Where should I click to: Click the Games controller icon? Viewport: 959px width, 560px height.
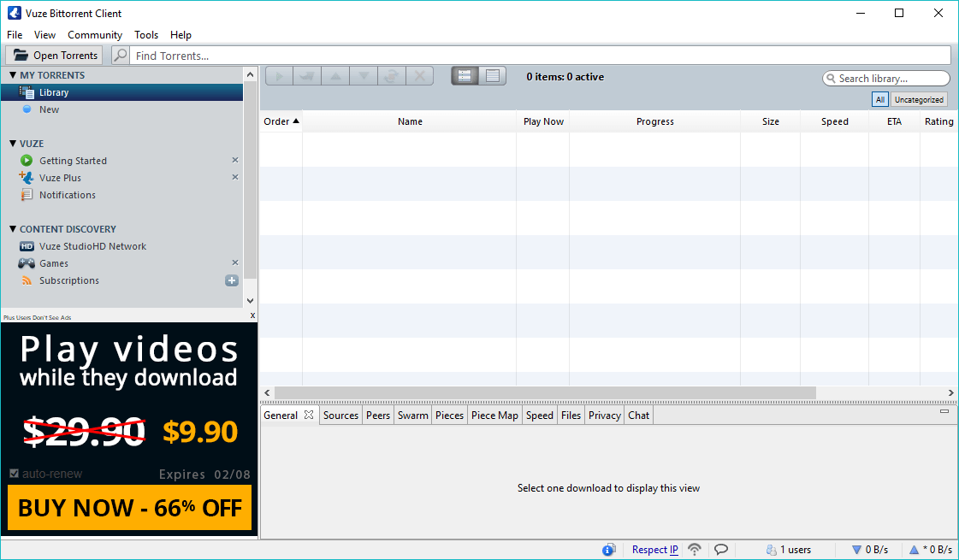click(x=27, y=263)
